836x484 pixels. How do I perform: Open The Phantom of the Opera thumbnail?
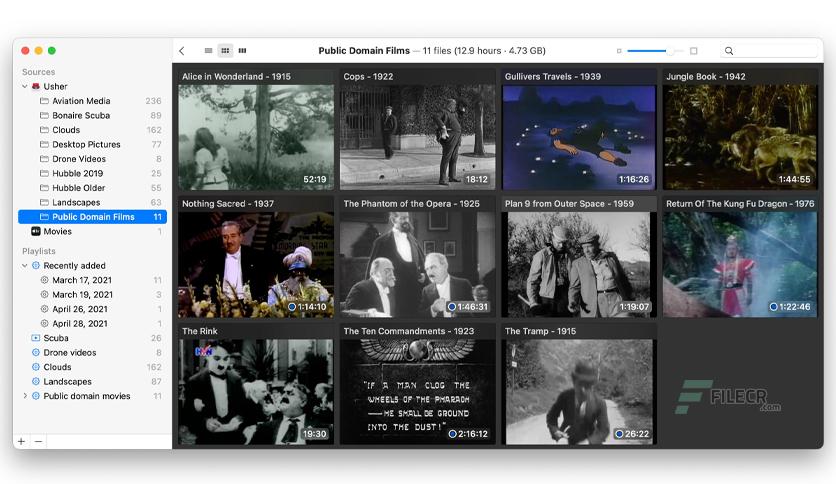[x=417, y=264]
